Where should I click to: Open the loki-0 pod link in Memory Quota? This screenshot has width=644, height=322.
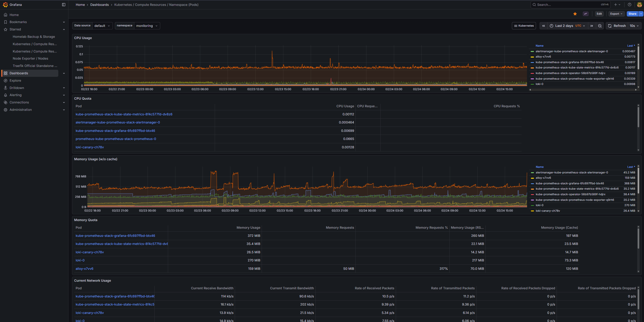(80, 260)
